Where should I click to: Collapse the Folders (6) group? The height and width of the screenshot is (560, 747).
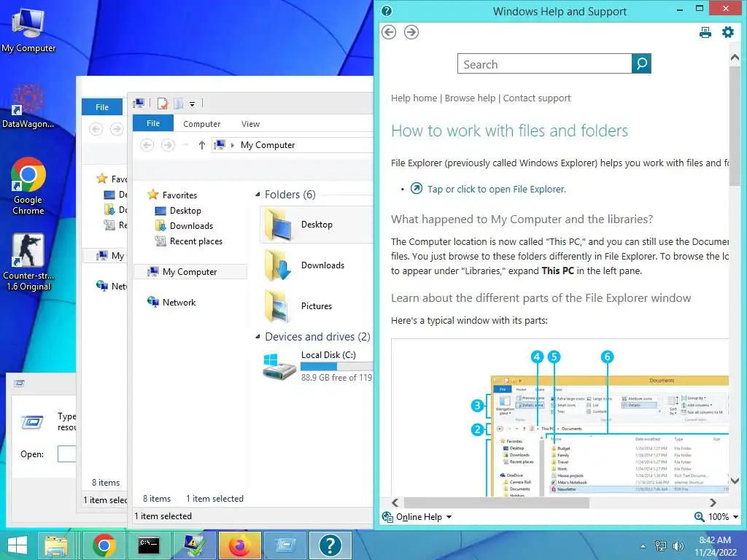coord(258,194)
